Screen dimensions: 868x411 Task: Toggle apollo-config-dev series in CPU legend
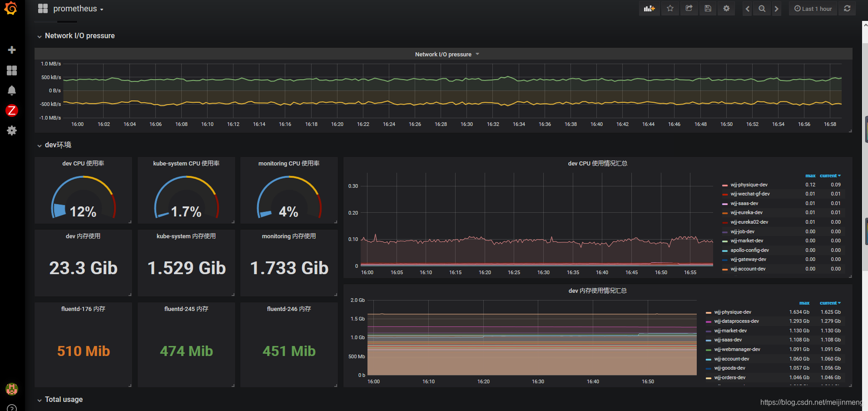coord(749,250)
